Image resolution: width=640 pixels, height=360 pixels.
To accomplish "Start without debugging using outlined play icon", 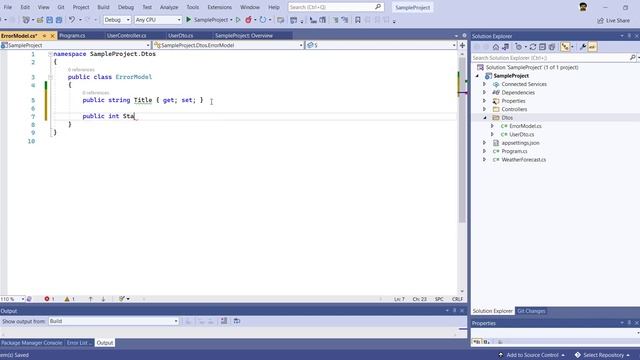I will click(x=238, y=20).
